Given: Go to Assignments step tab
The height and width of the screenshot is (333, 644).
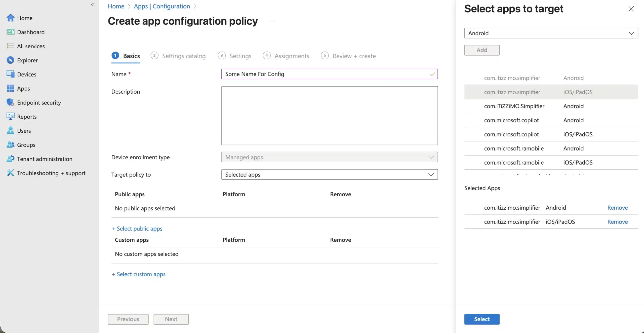Looking at the screenshot, I should pyautogui.click(x=292, y=56).
